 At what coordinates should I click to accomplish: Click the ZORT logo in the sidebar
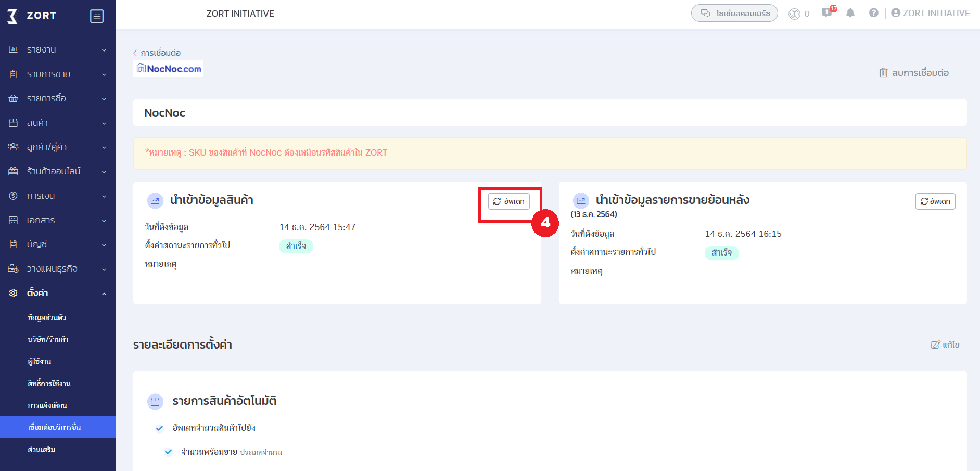coord(31,16)
